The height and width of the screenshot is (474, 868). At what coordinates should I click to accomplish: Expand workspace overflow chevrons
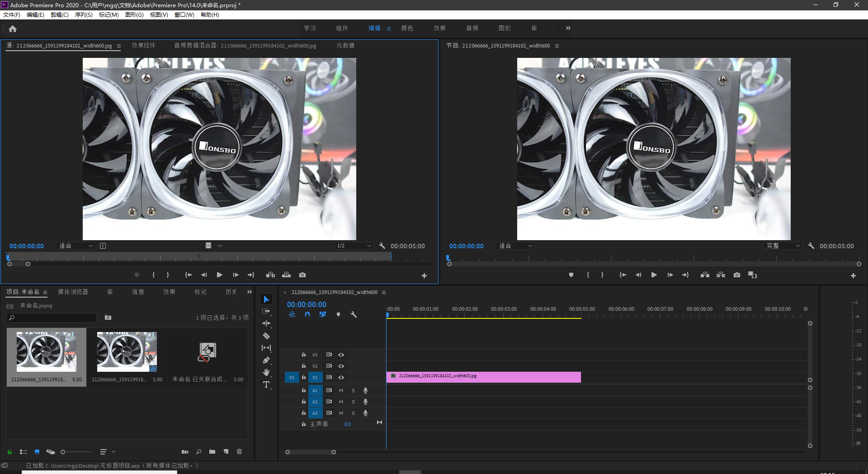[568, 28]
